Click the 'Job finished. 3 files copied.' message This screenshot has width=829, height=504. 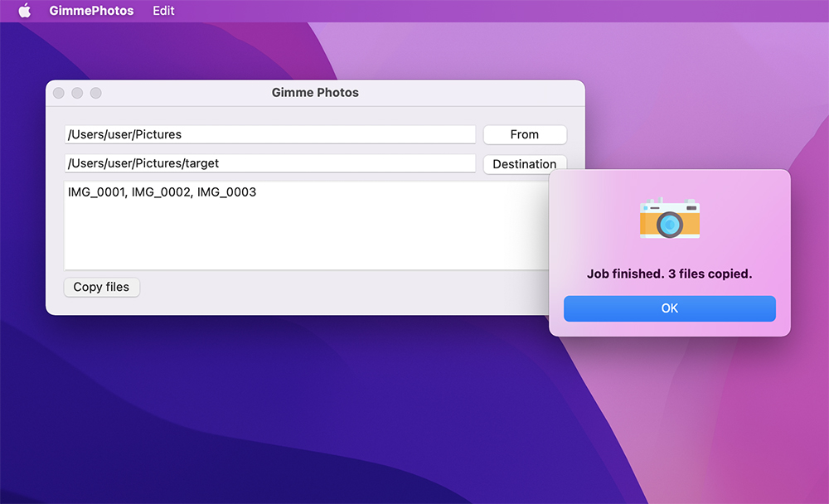(669, 274)
